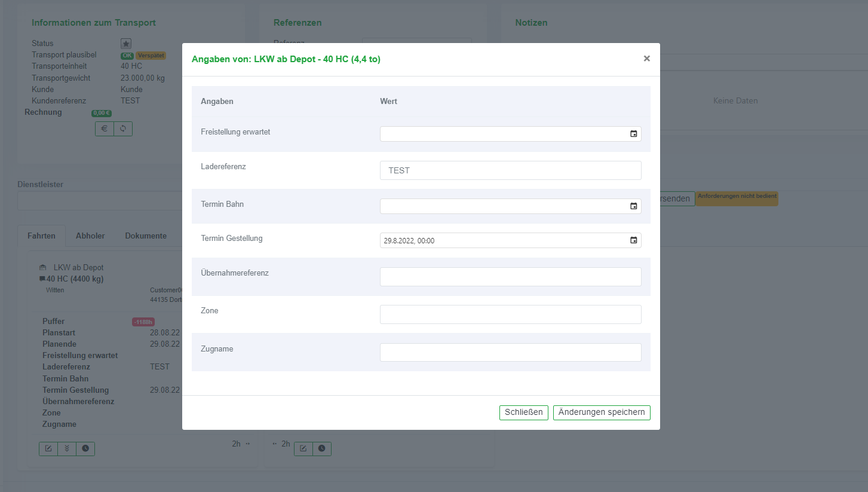The height and width of the screenshot is (492, 868).
Task: Click the refresh icon under Rechnung
Action: click(x=123, y=129)
